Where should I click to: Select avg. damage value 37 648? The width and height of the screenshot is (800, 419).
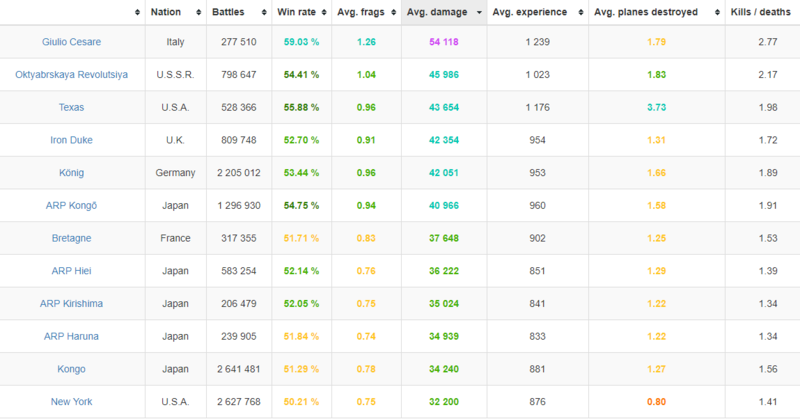click(x=444, y=238)
